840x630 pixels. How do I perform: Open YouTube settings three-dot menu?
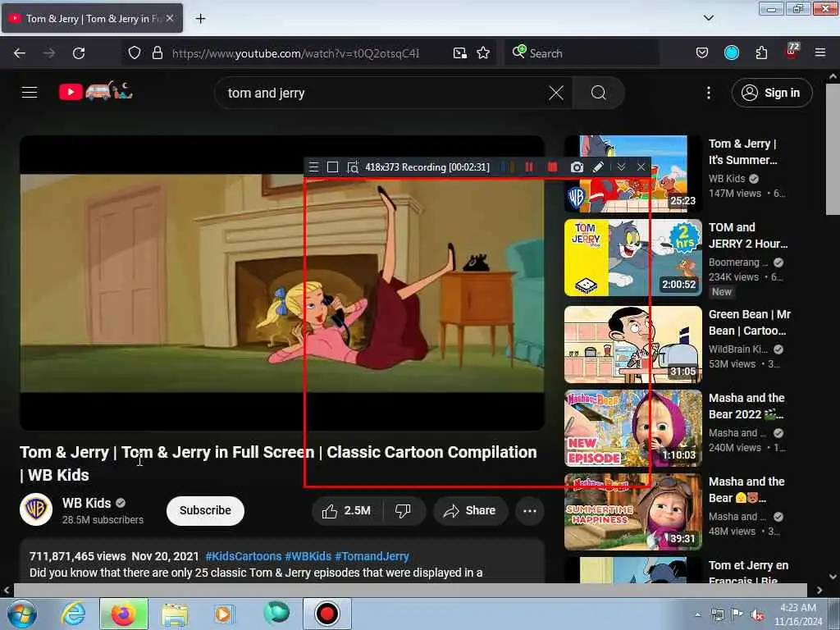pos(708,94)
